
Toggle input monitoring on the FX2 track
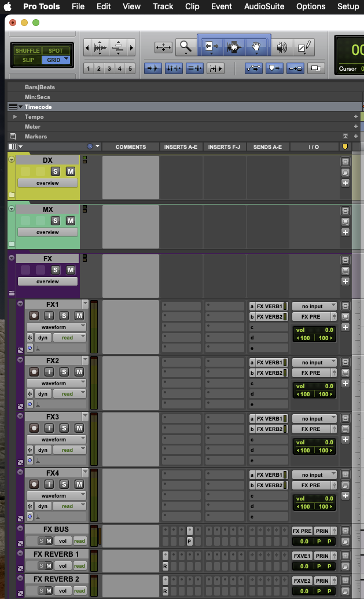[49, 372]
